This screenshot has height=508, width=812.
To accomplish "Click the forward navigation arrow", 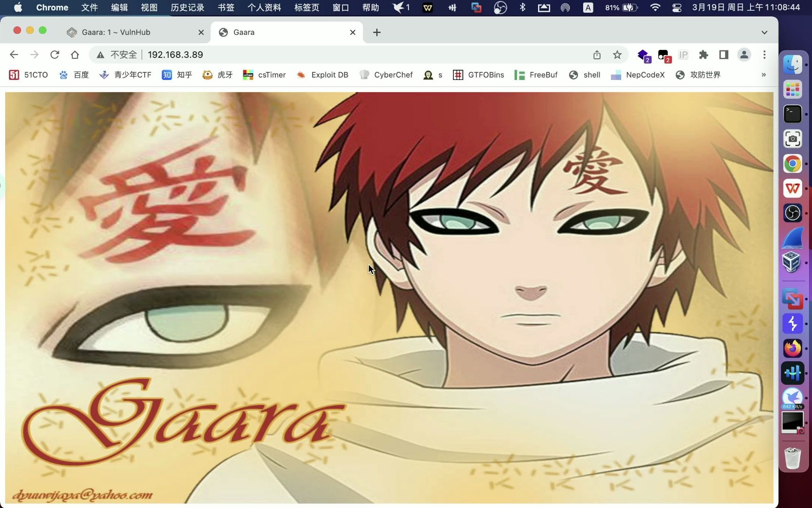I will pos(34,55).
